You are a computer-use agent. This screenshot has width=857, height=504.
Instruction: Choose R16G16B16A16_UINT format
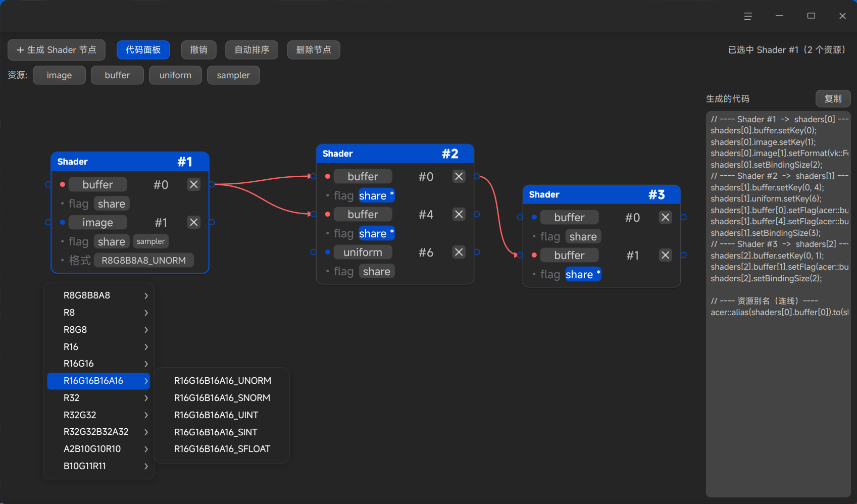pyautogui.click(x=222, y=415)
